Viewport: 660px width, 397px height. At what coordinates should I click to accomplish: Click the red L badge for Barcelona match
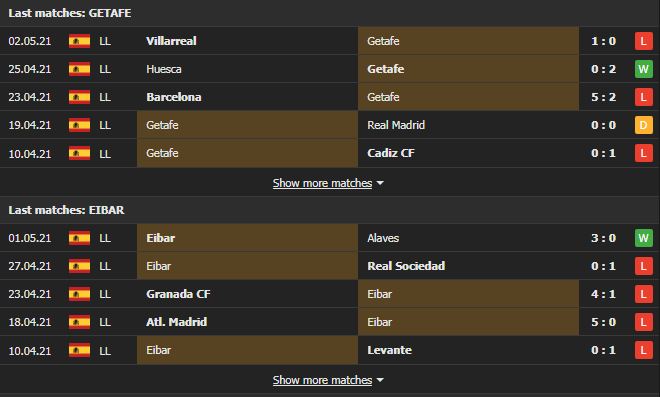pos(643,97)
